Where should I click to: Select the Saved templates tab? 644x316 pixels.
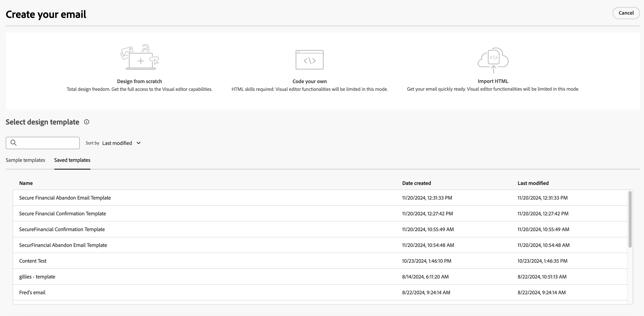pos(72,160)
